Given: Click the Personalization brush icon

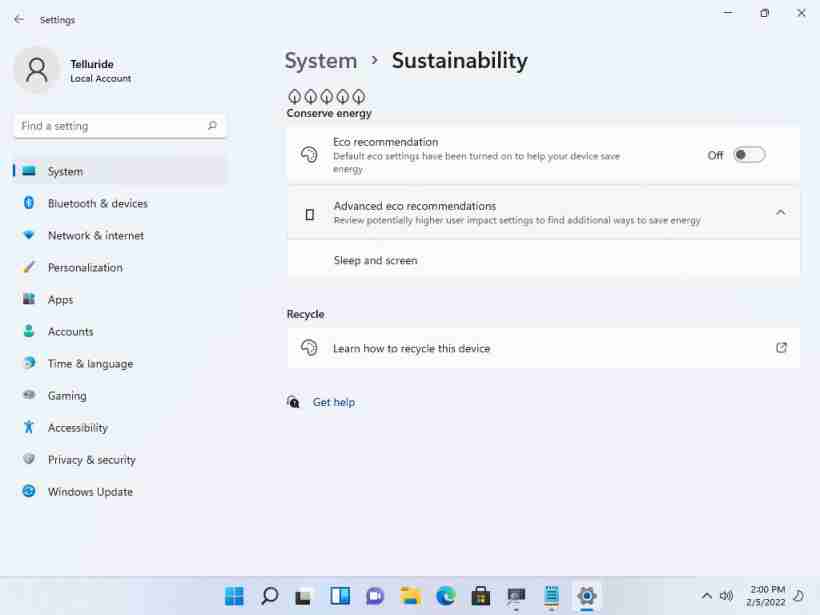Looking at the screenshot, I should [x=29, y=267].
